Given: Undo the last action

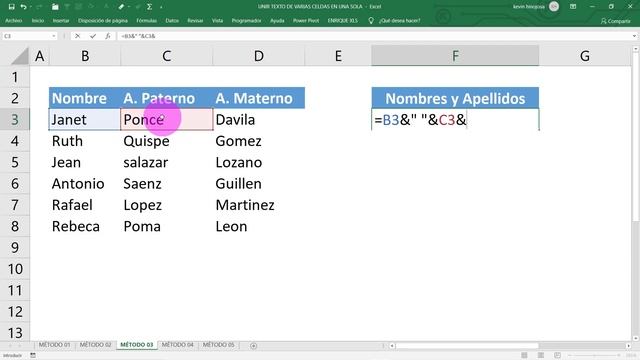Looking at the screenshot, I should pyautogui.click(x=23, y=7).
